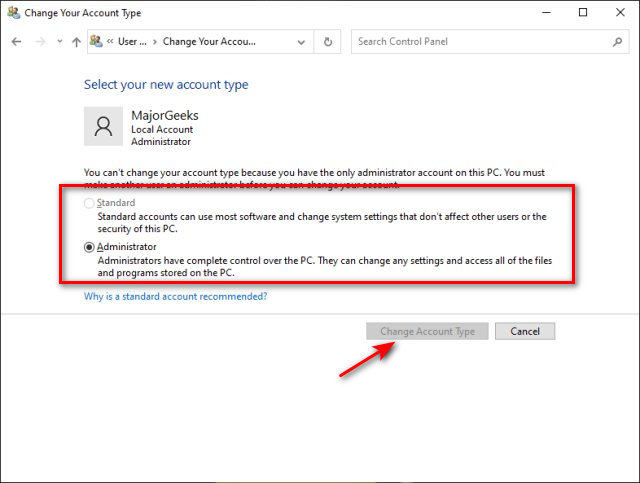Click the search magnifier icon
Image resolution: width=640 pixels, height=483 pixels.
pos(618,42)
